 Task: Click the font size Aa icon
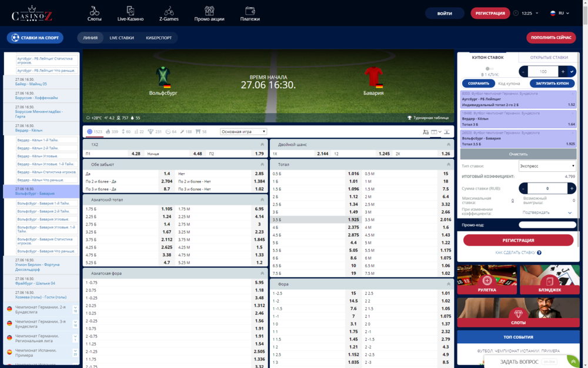coord(426,132)
